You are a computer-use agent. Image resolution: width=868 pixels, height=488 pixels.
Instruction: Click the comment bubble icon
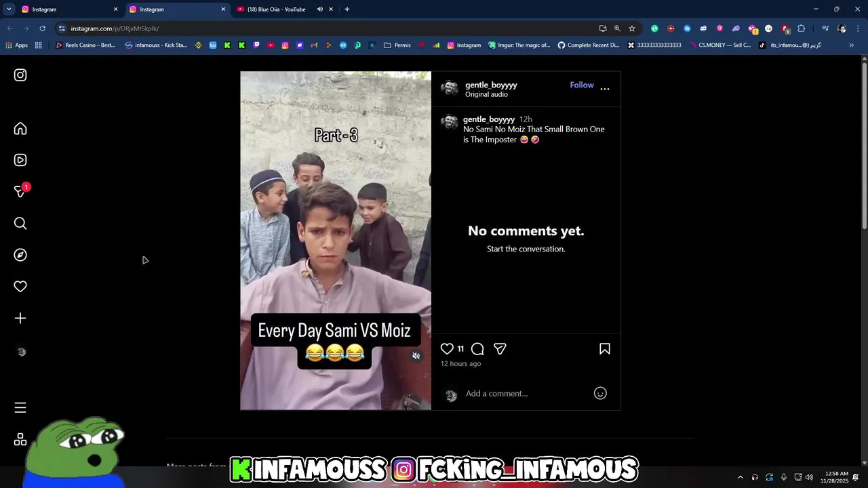click(477, 348)
